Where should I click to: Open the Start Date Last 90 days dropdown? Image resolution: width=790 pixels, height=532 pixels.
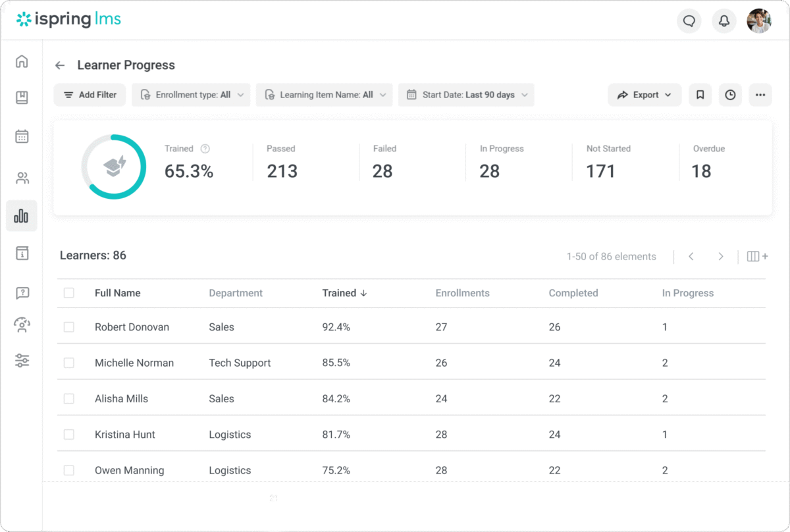[466, 95]
